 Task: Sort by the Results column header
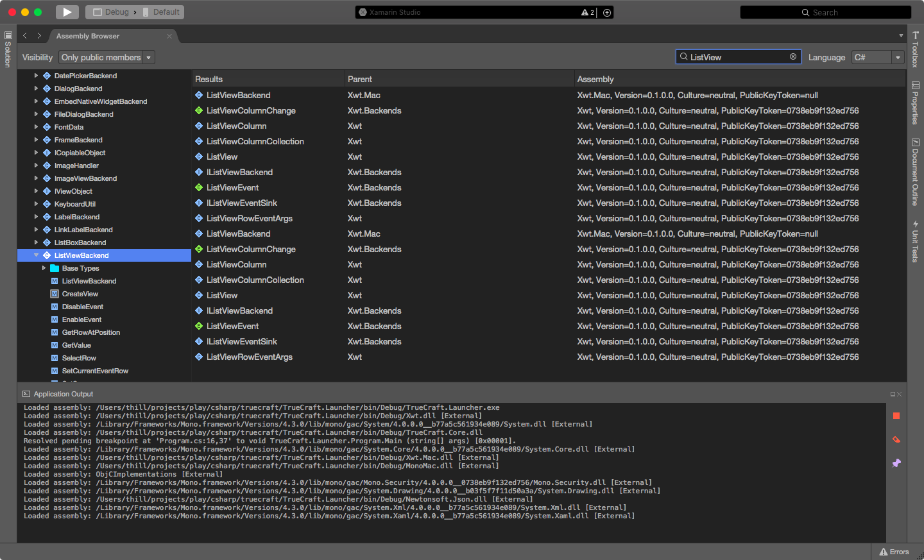[x=268, y=79]
